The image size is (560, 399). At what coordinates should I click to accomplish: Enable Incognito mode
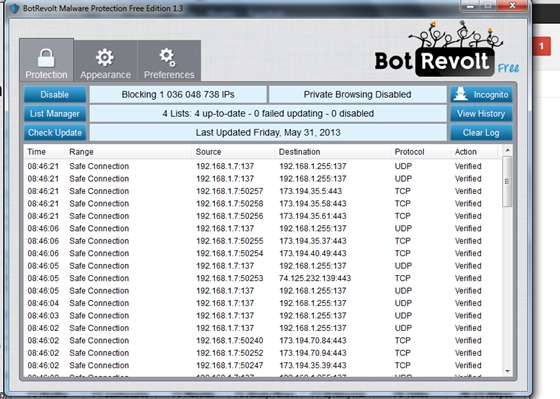pyautogui.click(x=481, y=95)
